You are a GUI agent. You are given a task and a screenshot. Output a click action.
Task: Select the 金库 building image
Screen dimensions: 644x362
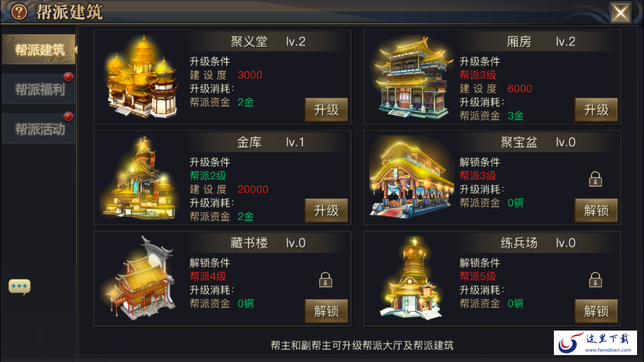141,178
